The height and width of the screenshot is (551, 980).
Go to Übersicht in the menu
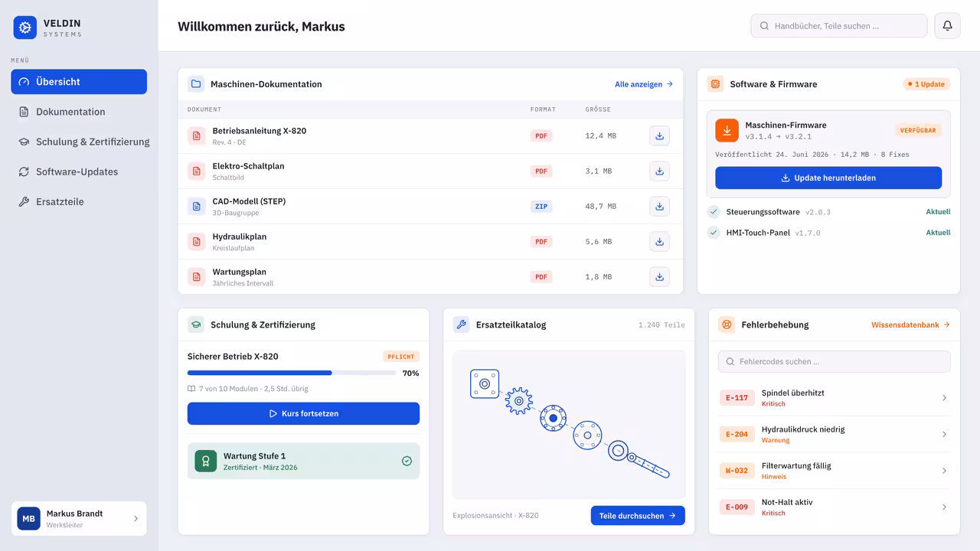point(79,82)
